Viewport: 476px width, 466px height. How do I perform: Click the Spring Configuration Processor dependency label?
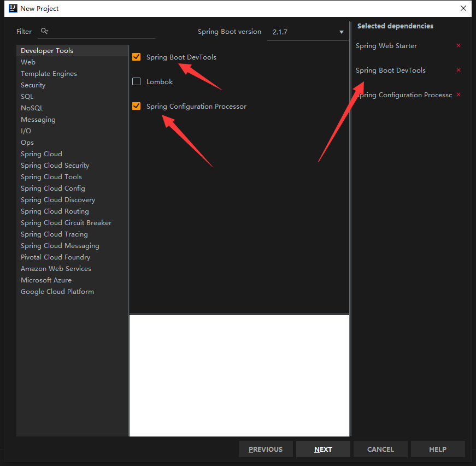196,106
